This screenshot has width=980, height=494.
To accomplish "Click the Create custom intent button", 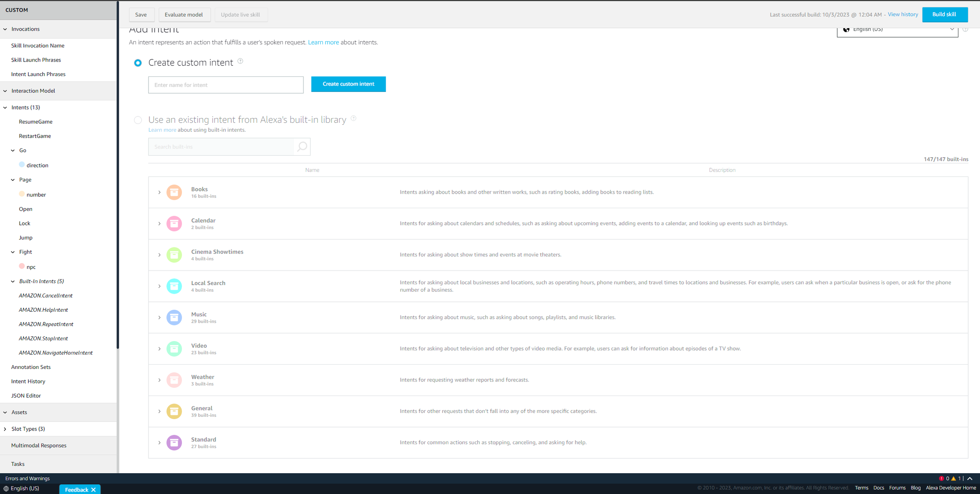I will pyautogui.click(x=348, y=84).
